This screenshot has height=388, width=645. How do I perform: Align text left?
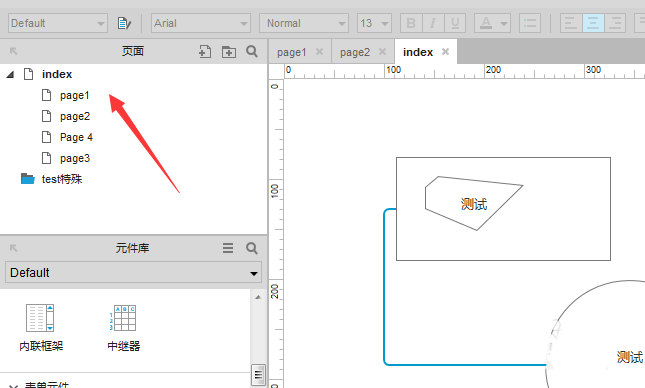(571, 23)
